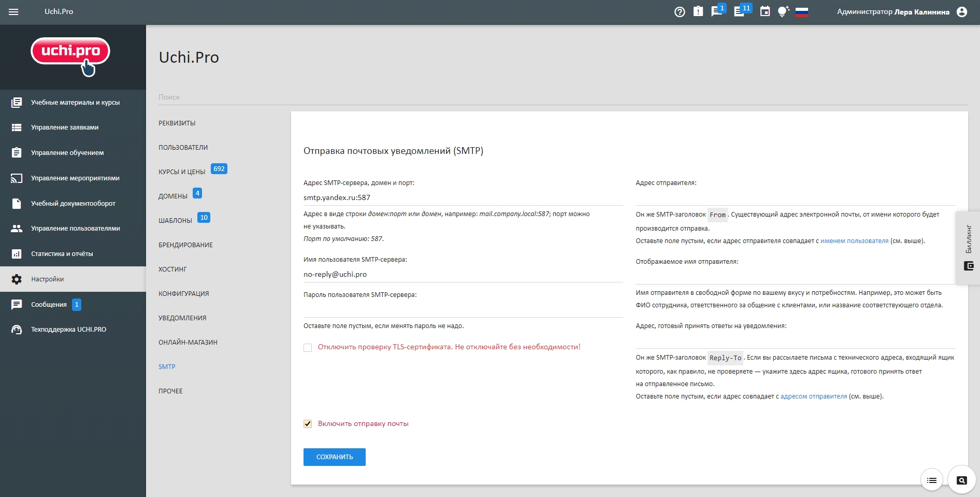Switch to РЕКВИЗИТЫ settings tab
Screen dimensions: 980x497
coord(177,123)
